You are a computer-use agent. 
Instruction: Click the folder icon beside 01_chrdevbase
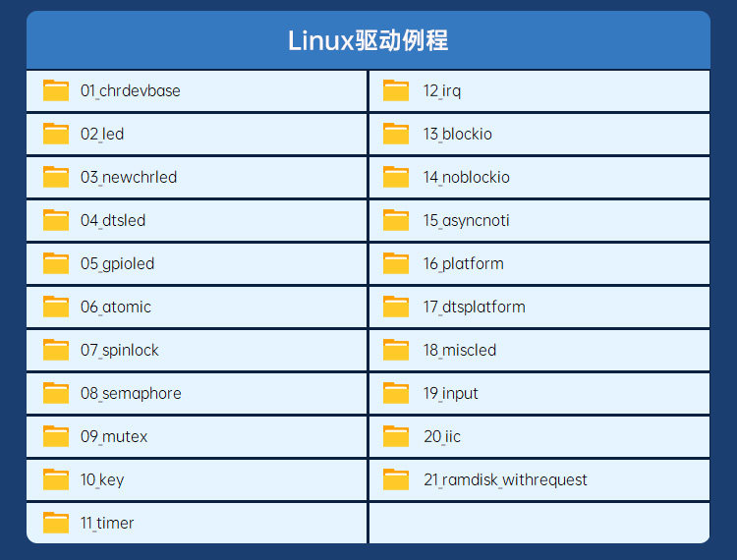[56, 90]
